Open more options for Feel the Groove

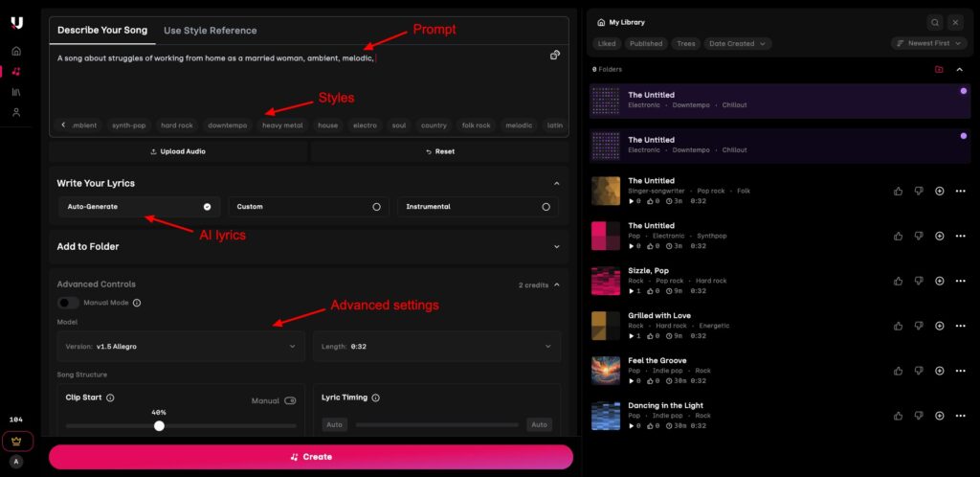pyautogui.click(x=961, y=371)
